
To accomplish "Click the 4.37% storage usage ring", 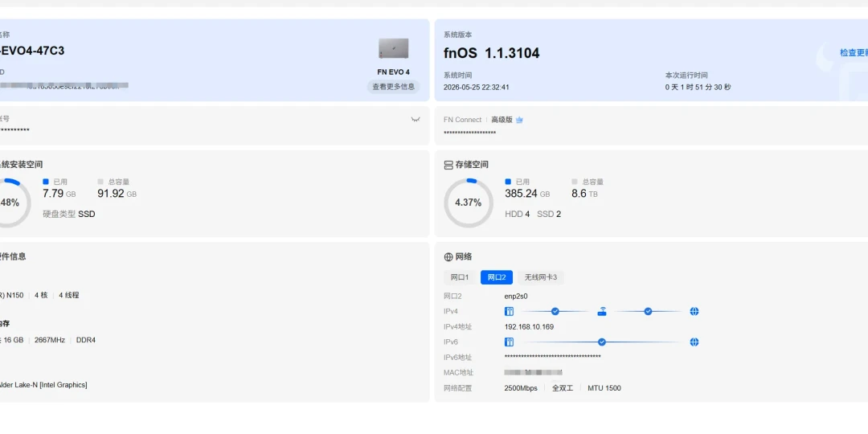I will [x=469, y=203].
